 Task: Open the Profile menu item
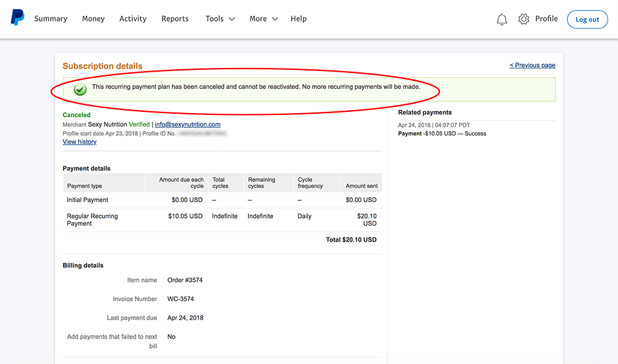pos(546,19)
